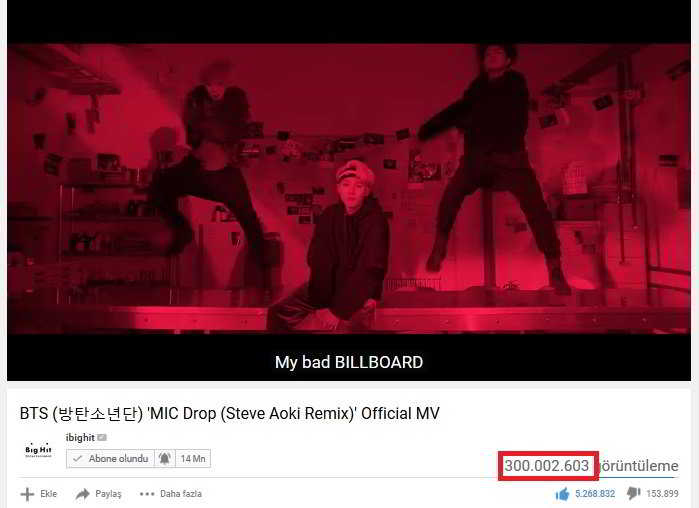
Task: Open the three dots Daha fazla menu
Action: click(x=146, y=494)
